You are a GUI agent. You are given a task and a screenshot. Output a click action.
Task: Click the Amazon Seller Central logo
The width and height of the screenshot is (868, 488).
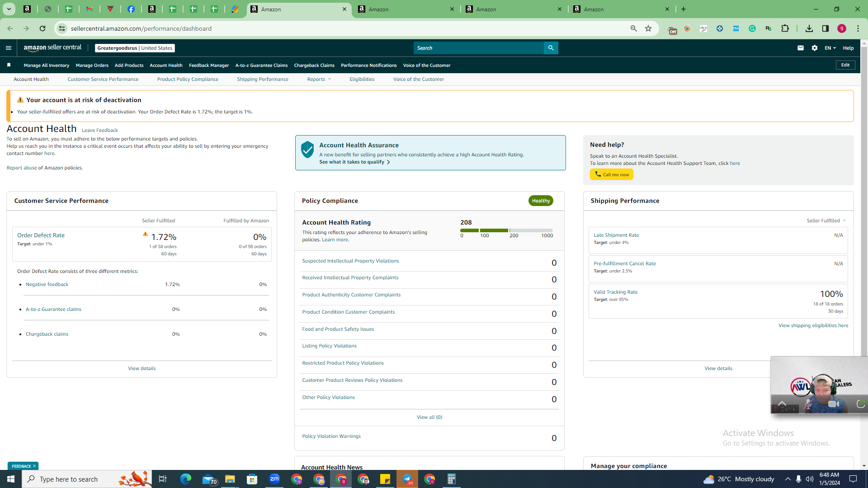[x=52, y=48]
